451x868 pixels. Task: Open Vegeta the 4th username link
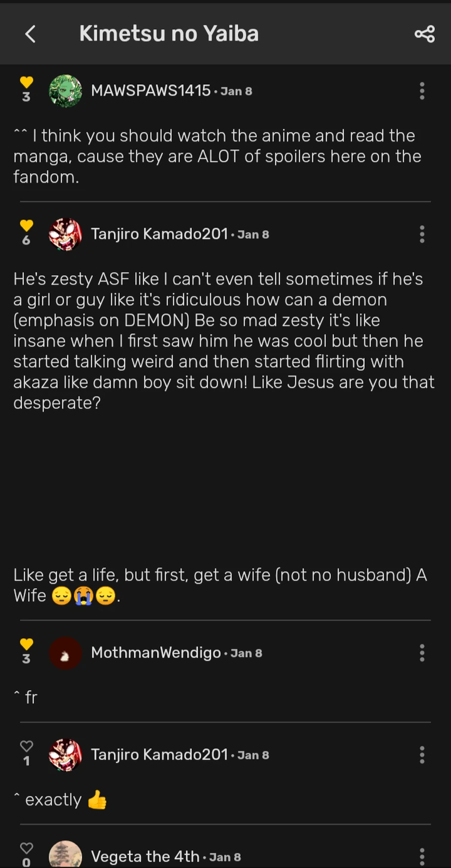[145, 857]
